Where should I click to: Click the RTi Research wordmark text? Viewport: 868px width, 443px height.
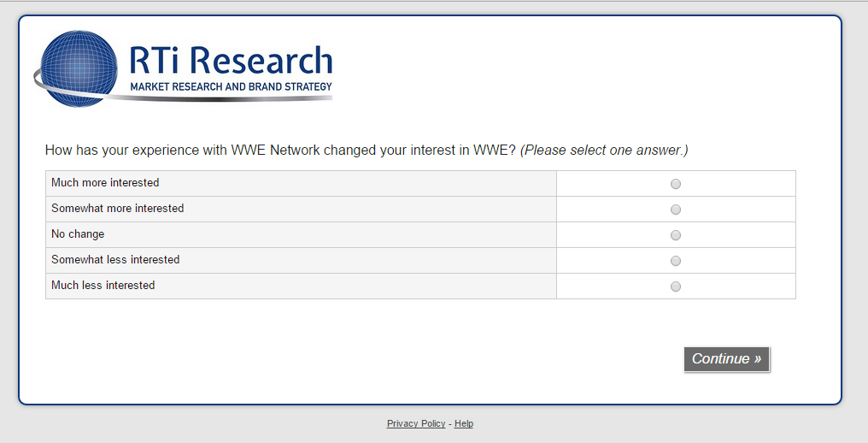[x=231, y=61]
